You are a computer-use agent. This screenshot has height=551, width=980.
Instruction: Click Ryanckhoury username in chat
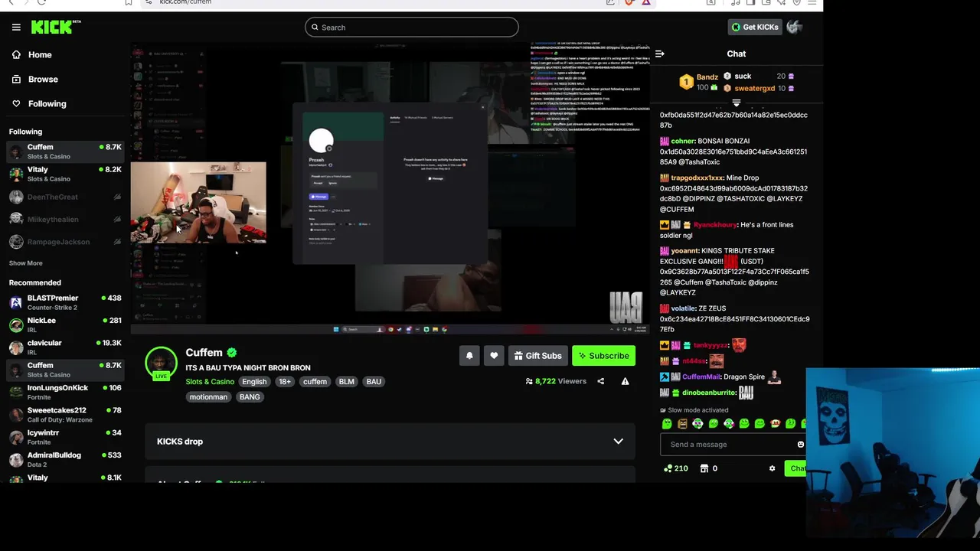point(714,225)
